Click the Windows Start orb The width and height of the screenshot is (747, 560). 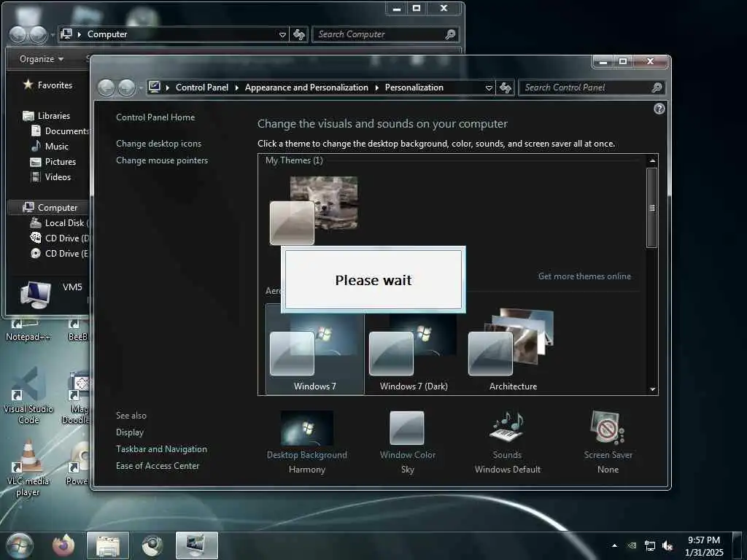click(x=20, y=545)
